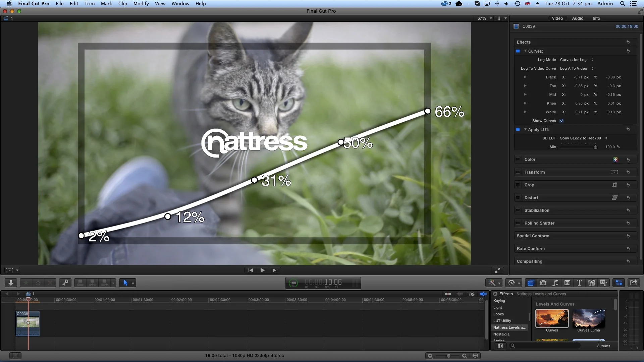Screen dimensions: 644x362
Task: Open Color Board icon in Color row
Action: [615, 160]
